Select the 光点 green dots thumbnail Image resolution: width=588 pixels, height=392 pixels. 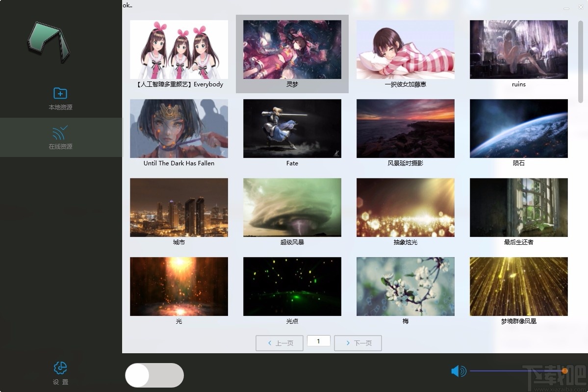coord(292,286)
